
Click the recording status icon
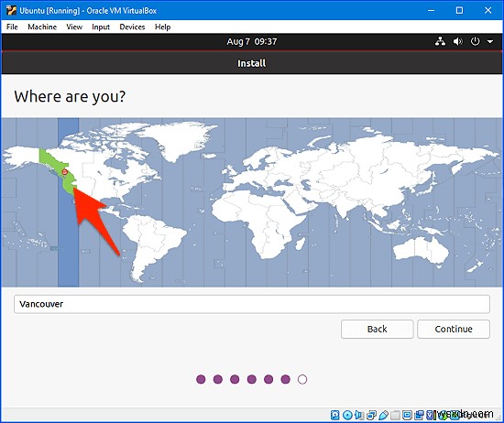coord(419,415)
